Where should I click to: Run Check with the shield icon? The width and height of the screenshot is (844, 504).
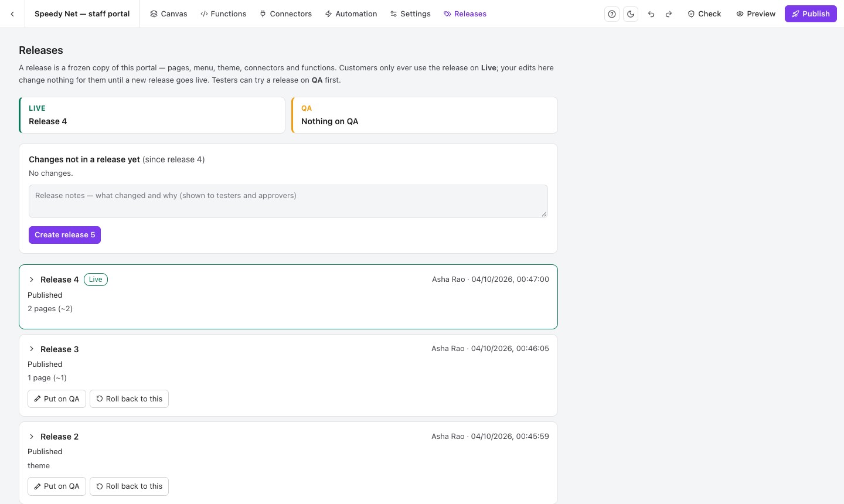pos(704,14)
